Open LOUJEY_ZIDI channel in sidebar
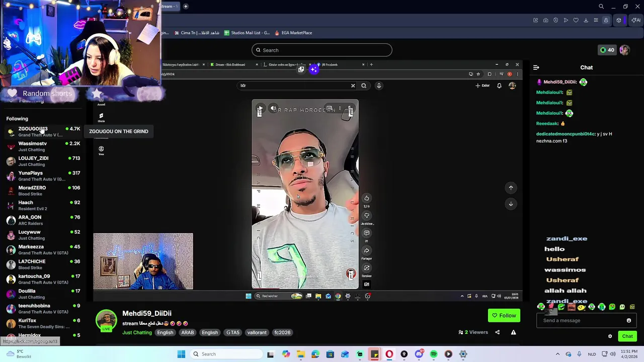This screenshot has width=644, height=362. (x=43, y=161)
